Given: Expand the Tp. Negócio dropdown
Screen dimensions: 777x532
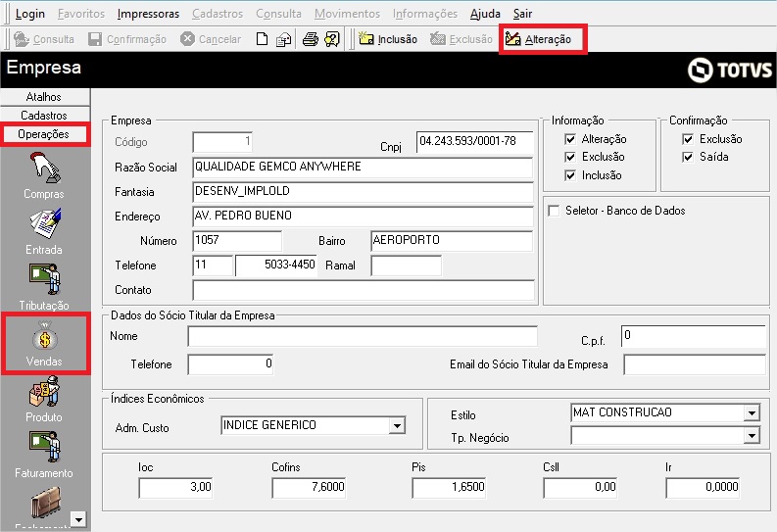Looking at the screenshot, I should pos(752,436).
